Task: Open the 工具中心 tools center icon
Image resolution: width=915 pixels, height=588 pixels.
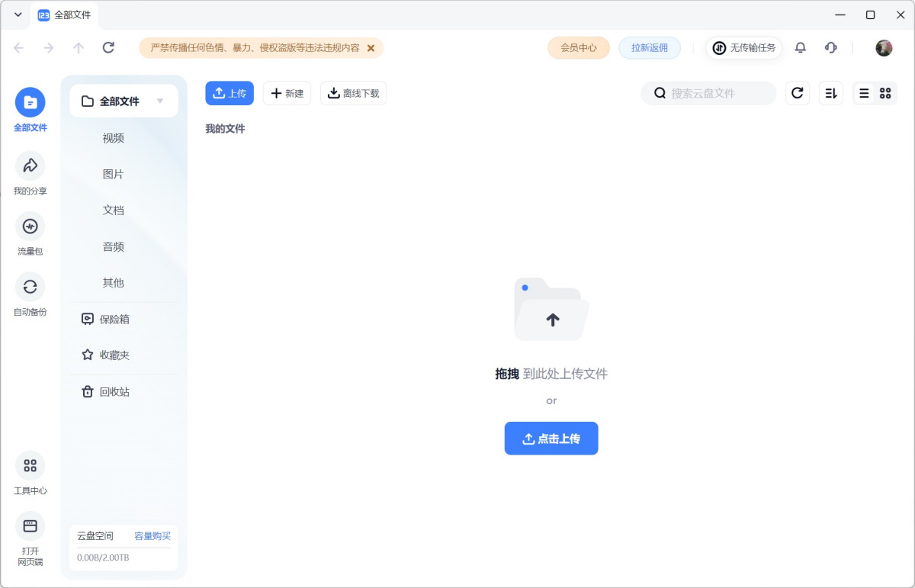Action: 30,465
